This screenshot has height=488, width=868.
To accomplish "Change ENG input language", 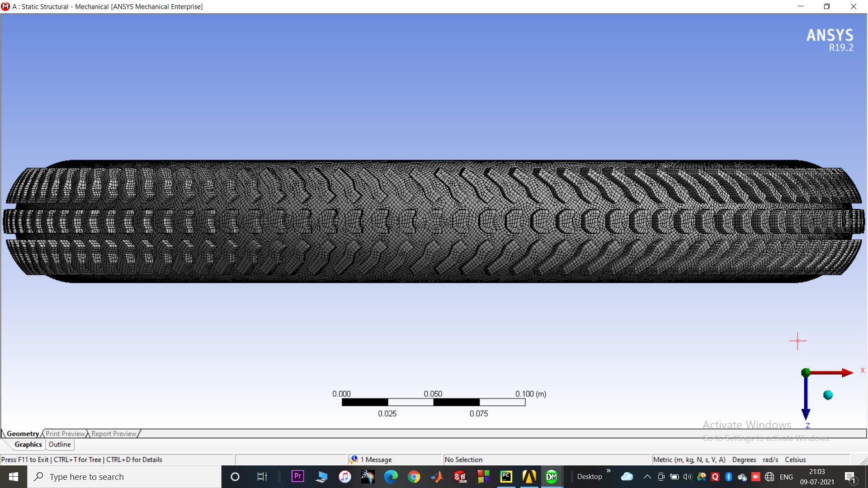I will click(786, 477).
